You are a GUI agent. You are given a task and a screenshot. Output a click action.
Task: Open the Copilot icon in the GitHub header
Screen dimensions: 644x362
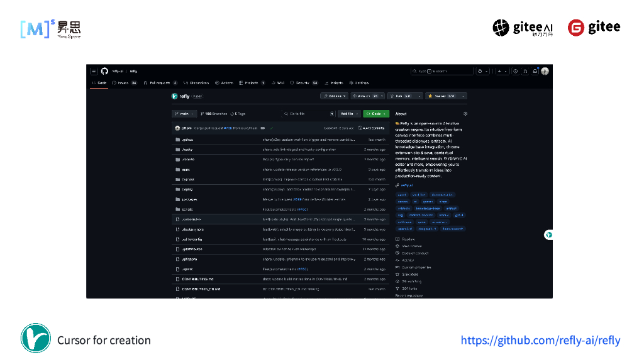pyautogui.click(x=480, y=71)
